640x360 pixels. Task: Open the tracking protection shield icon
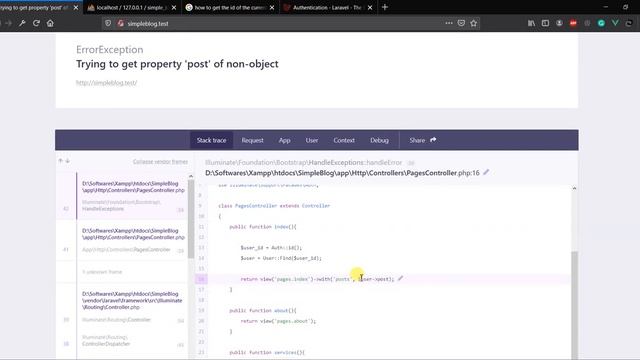(108, 23)
